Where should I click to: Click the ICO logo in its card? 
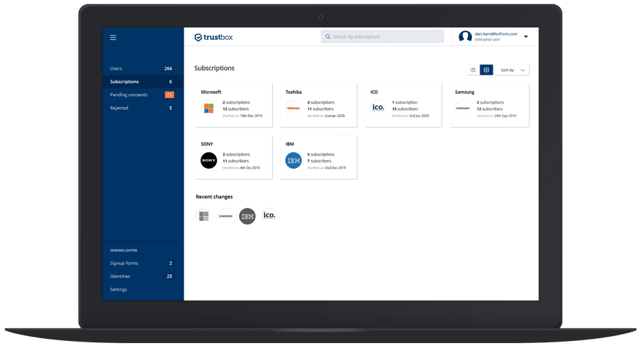378,108
